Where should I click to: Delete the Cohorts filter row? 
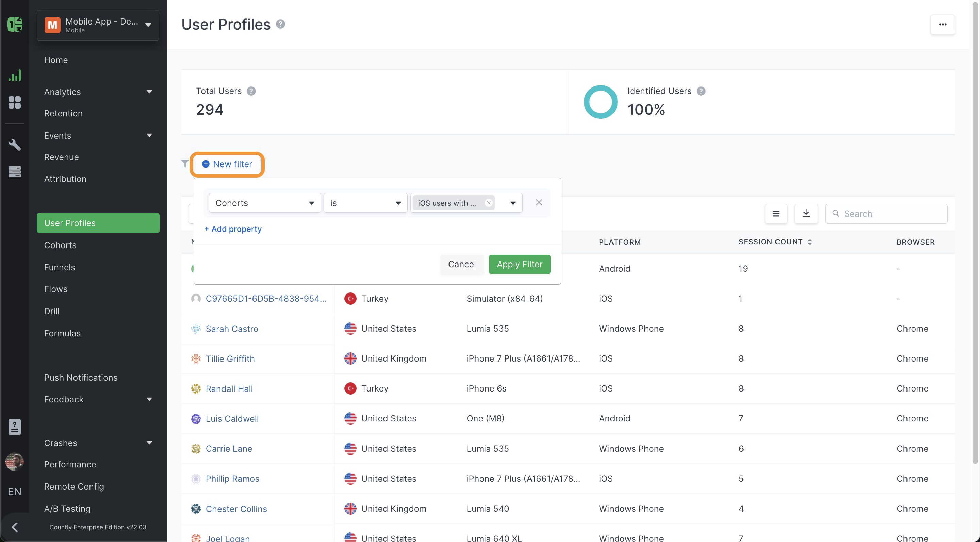pos(539,203)
